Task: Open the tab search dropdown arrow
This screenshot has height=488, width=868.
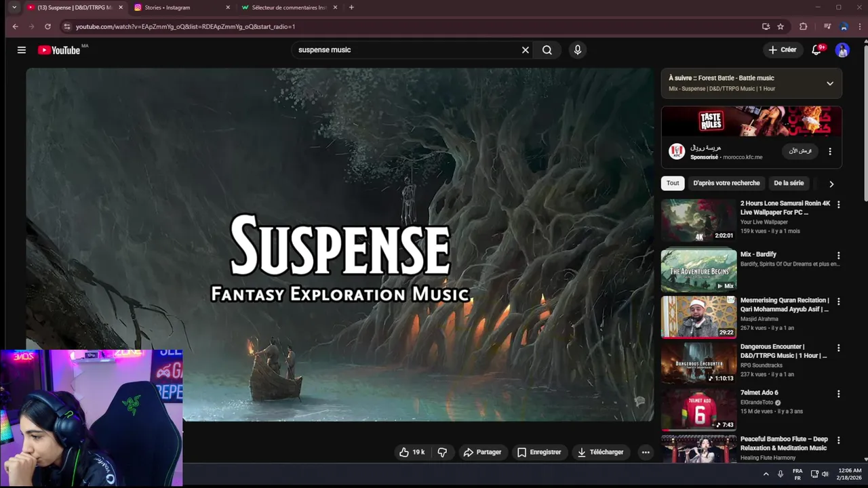Action: (14, 7)
